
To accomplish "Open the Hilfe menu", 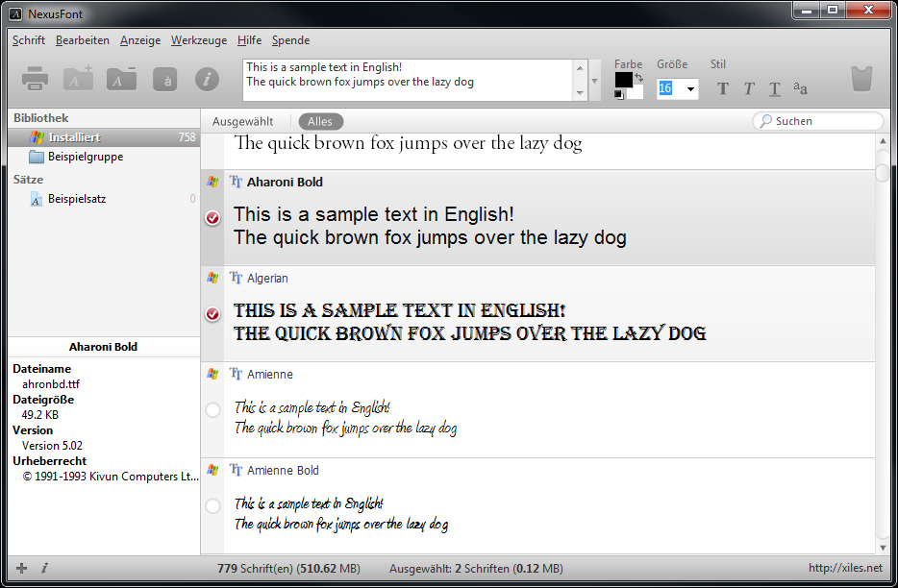I will pyautogui.click(x=249, y=40).
